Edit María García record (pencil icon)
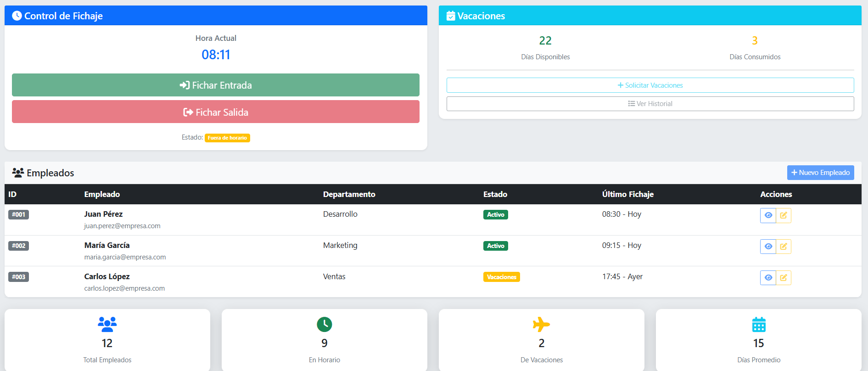The image size is (868, 371). (x=784, y=247)
